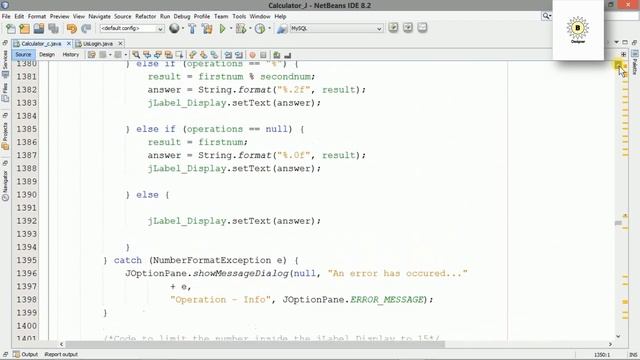Viewport: 640px width, 360px height.
Task: Open the Navigate menu
Action: pos(100,16)
